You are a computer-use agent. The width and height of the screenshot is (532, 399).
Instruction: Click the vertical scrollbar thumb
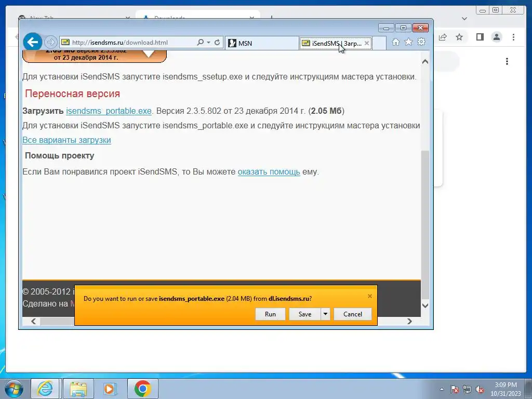point(425,225)
